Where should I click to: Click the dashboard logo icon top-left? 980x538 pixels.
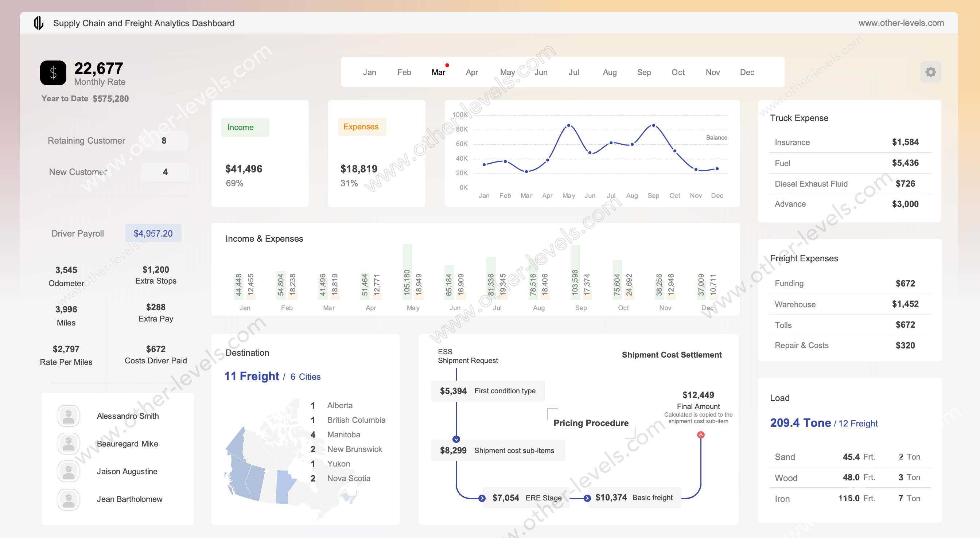pos(37,23)
